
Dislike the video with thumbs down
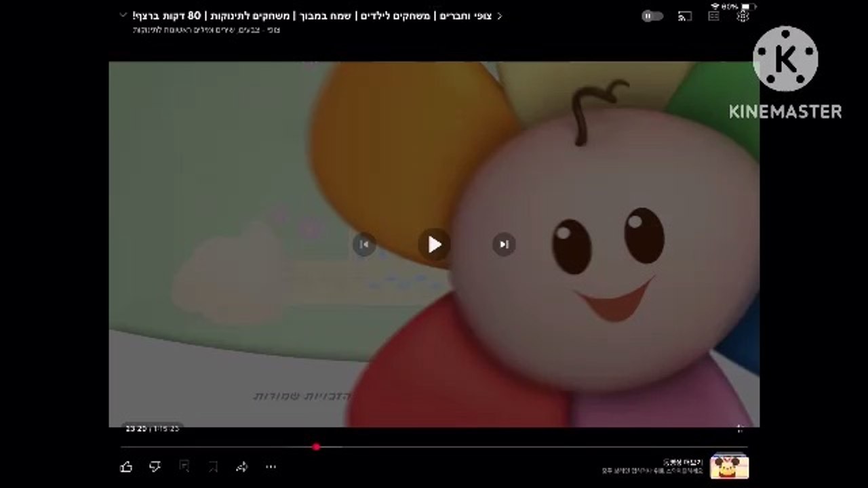coord(155,466)
